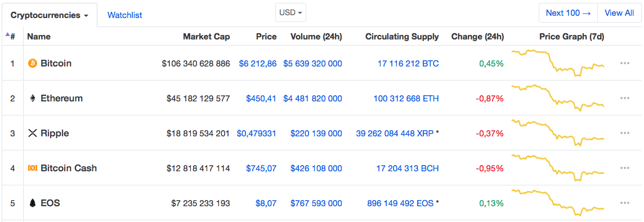Go to Next 100 results
644x222 pixels.
pyautogui.click(x=568, y=13)
